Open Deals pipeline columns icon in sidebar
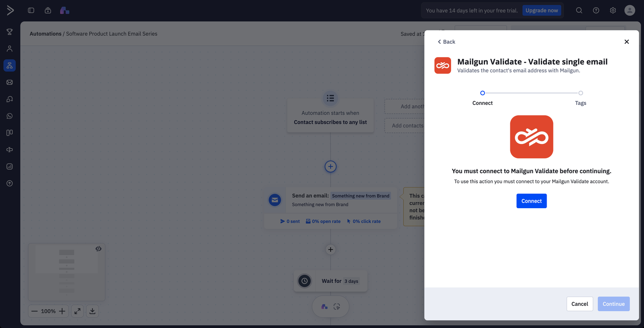The height and width of the screenshot is (328, 644). click(10, 133)
